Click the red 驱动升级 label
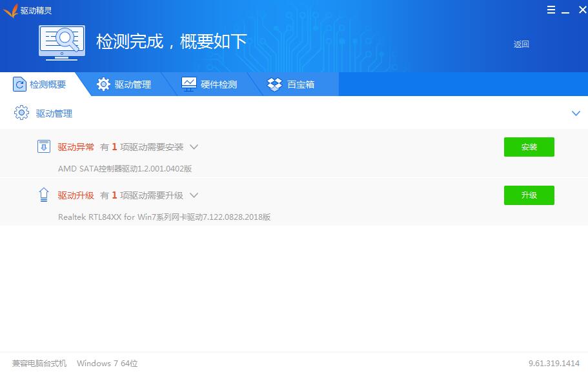The width and height of the screenshot is (588, 372). click(x=76, y=195)
